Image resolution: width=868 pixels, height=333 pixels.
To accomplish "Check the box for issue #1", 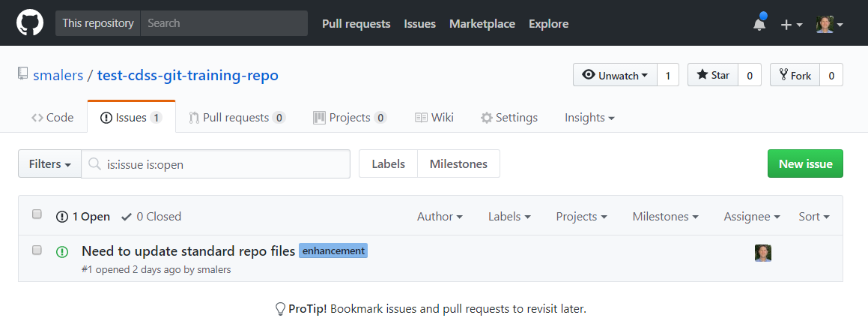I will tap(37, 250).
